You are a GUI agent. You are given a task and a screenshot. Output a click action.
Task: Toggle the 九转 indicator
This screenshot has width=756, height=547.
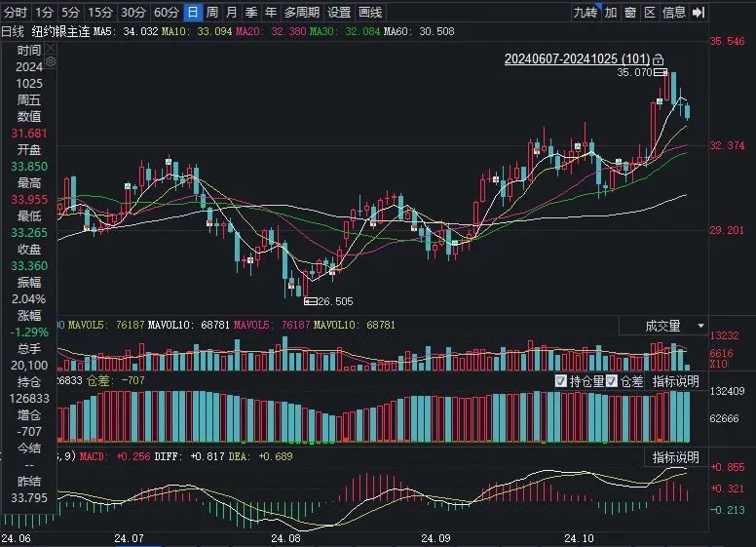coord(585,13)
